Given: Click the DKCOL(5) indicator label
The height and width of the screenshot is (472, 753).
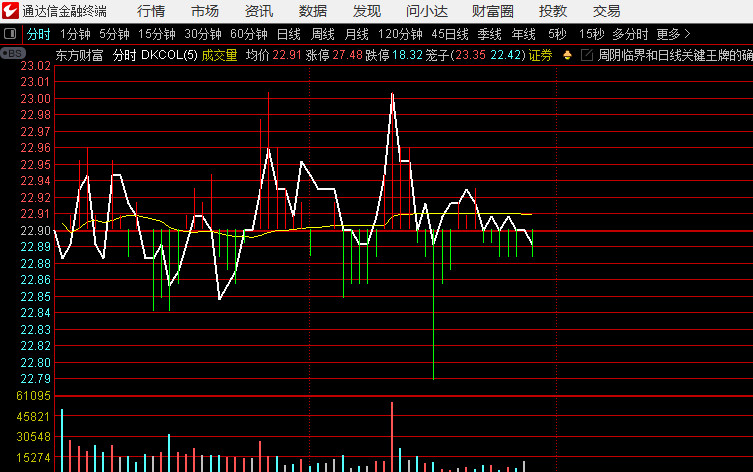Looking at the screenshot, I should pos(170,55).
